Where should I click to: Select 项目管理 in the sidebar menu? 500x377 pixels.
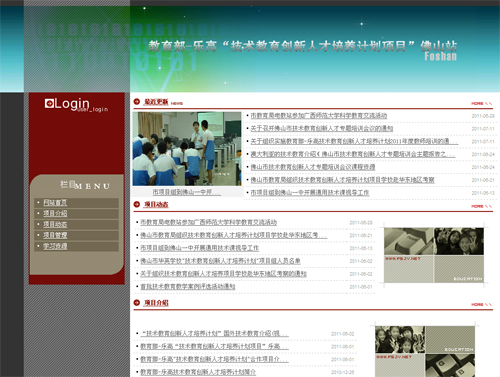pos(55,236)
